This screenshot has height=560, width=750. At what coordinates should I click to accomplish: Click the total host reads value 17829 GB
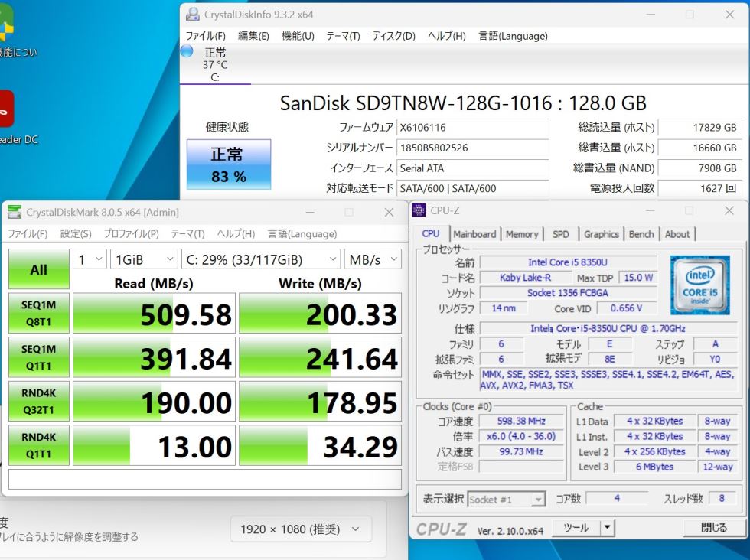[x=699, y=128]
